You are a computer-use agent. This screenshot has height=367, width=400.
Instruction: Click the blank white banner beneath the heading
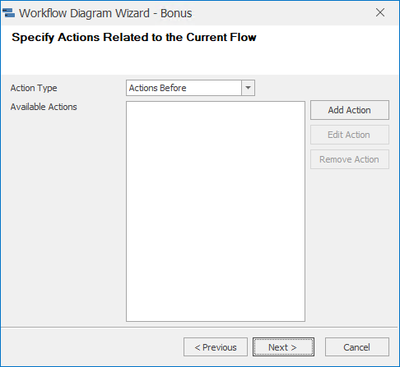[200, 60]
